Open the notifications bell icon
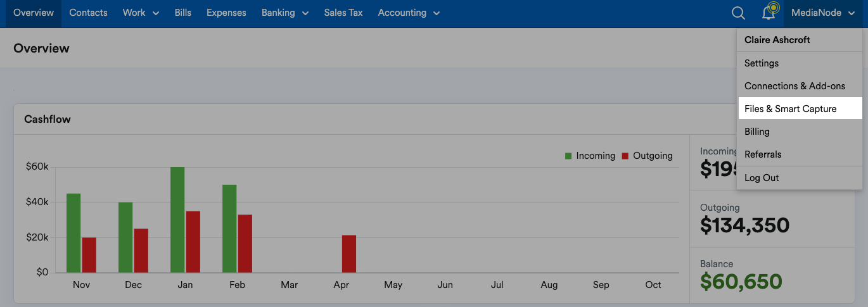The height and width of the screenshot is (307, 868). click(769, 13)
